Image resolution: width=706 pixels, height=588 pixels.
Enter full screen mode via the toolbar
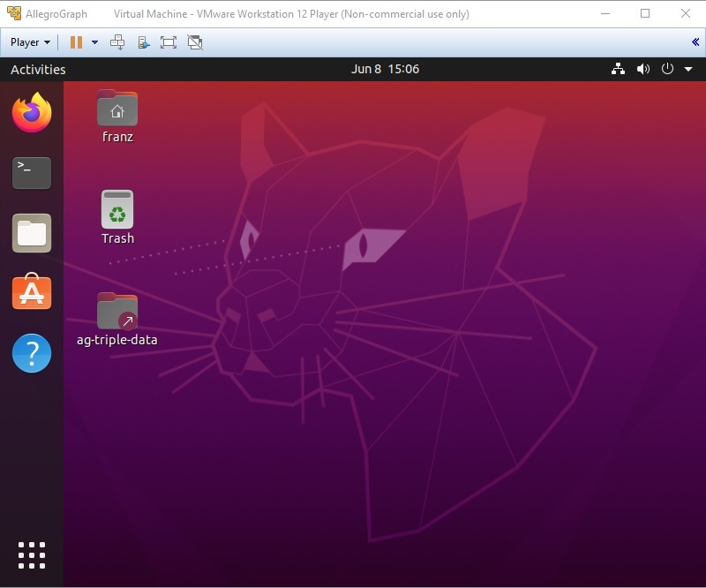(167, 41)
